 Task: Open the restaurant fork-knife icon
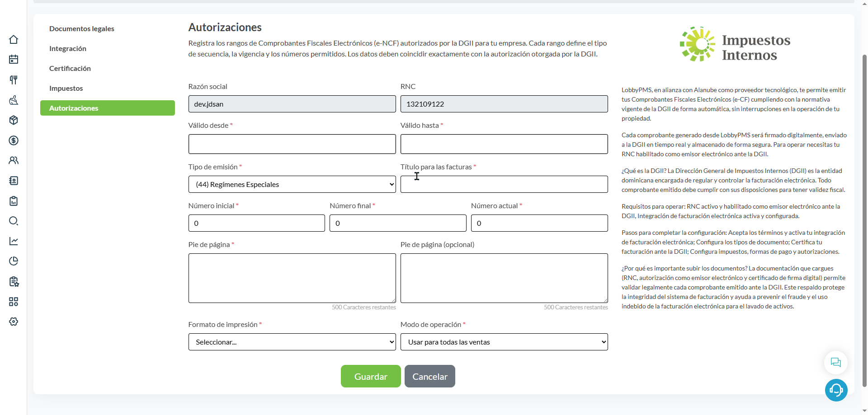click(14, 80)
